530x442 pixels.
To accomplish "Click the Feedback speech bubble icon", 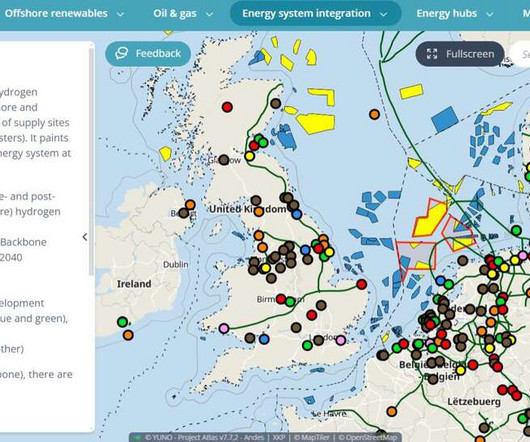I will [121, 53].
